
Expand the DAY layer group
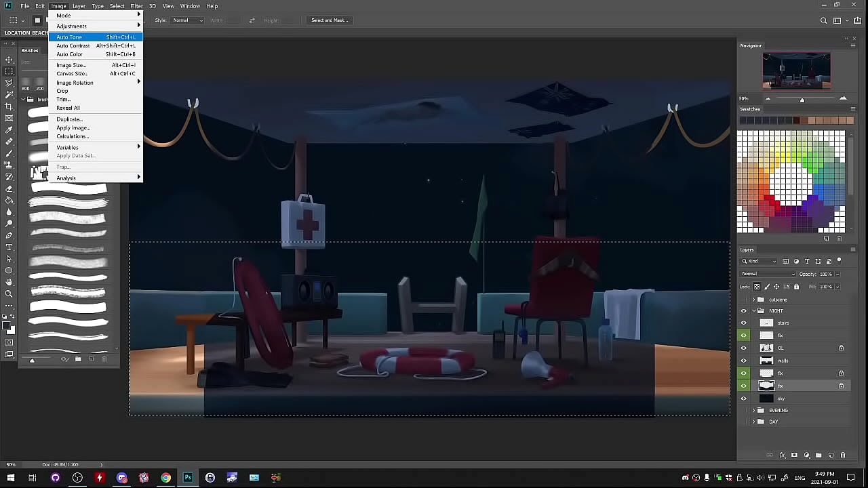click(x=753, y=422)
